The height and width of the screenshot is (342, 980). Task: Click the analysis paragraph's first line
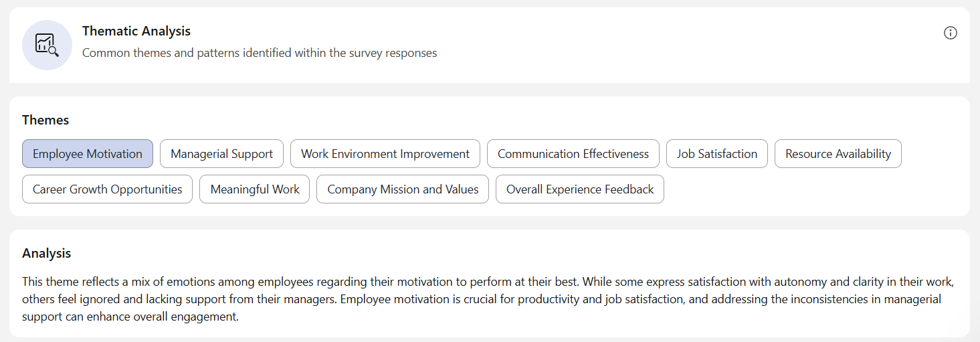click(x=488, y=281)
